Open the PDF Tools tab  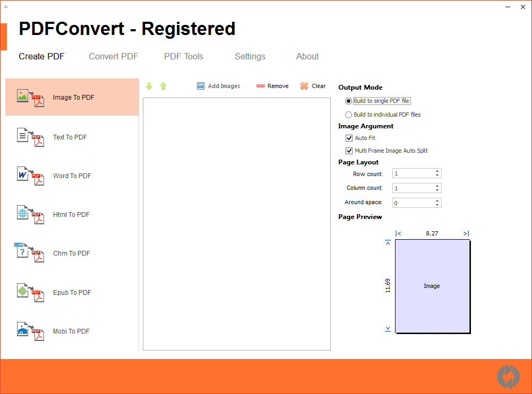point(184,57)
